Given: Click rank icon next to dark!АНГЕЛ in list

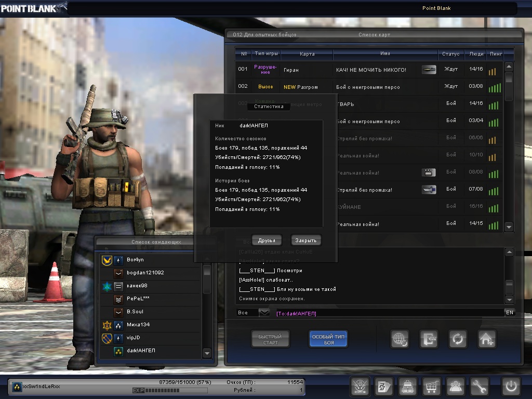Looking at the screenshot, I should click(x=118, y=351).
